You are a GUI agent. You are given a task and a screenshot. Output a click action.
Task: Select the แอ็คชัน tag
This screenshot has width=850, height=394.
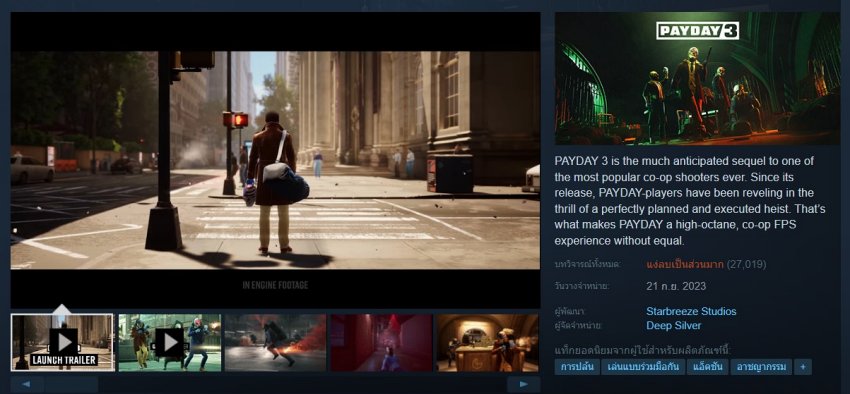(707, 367)
